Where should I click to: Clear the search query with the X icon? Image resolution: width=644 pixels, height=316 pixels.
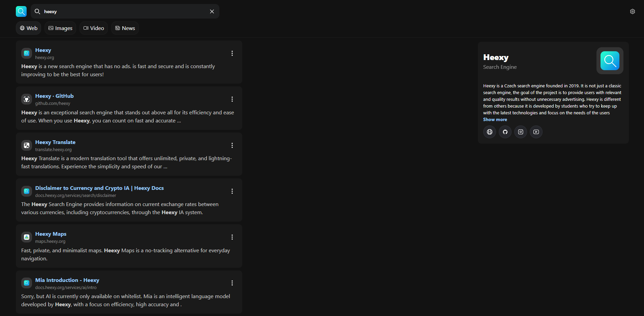[212, 11]
